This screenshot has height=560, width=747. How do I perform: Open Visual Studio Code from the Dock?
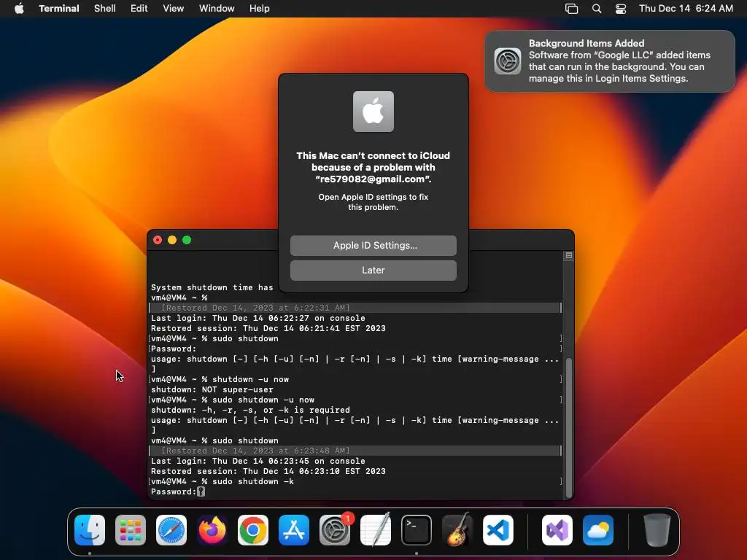click(x=498, y=530)
